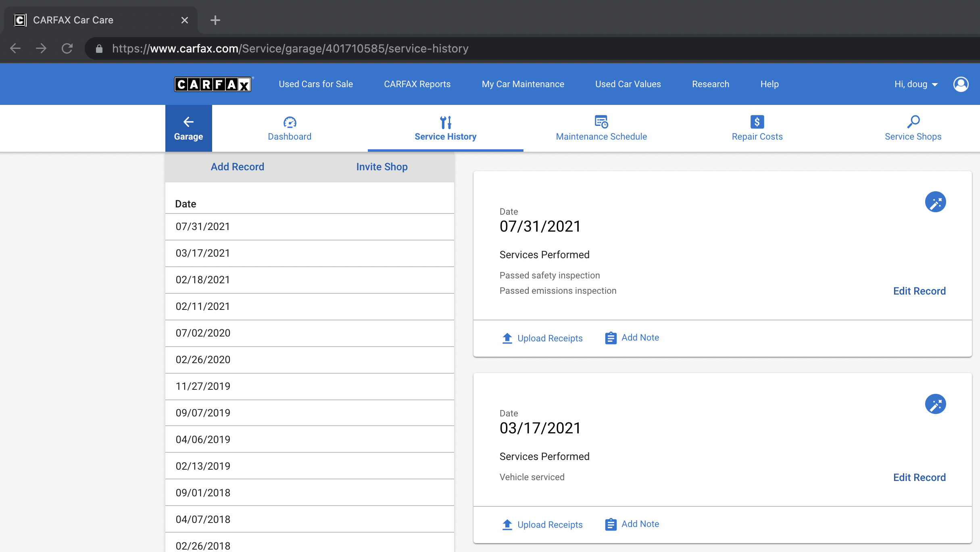Viewport: 980px width, 552px height.
Task: Open the Research menu
Action: point(711,84)
